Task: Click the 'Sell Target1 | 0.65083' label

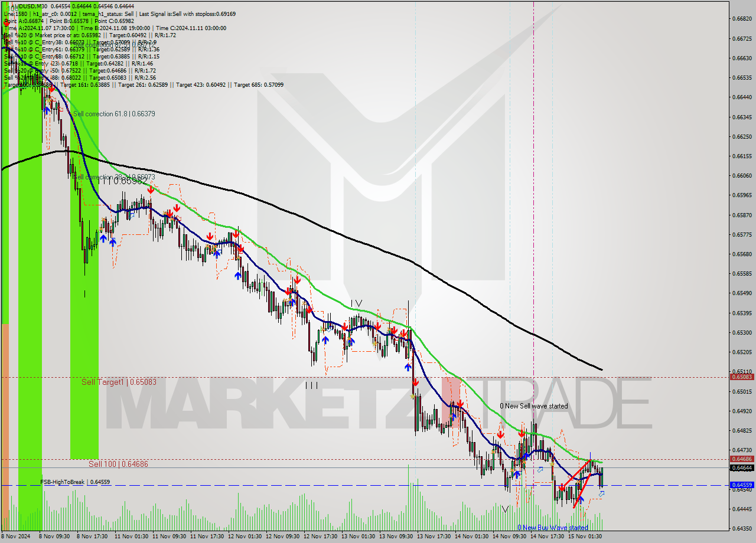Action: (x=119, y=382)
